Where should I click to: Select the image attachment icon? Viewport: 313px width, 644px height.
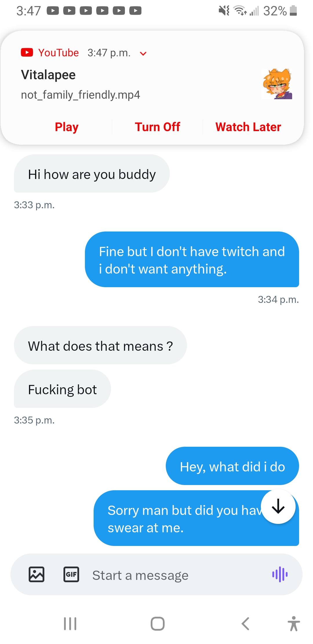click(x=36, y=575)
